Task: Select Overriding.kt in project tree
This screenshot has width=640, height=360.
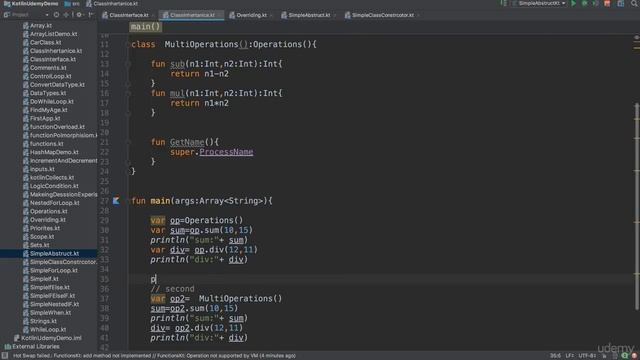Action: click(44, 220)
